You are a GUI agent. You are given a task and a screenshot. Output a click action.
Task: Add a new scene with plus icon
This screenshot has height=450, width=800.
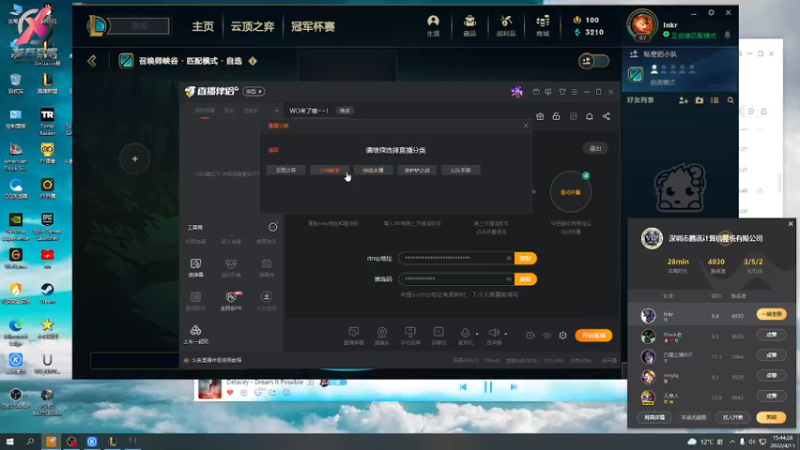(277, 111)
